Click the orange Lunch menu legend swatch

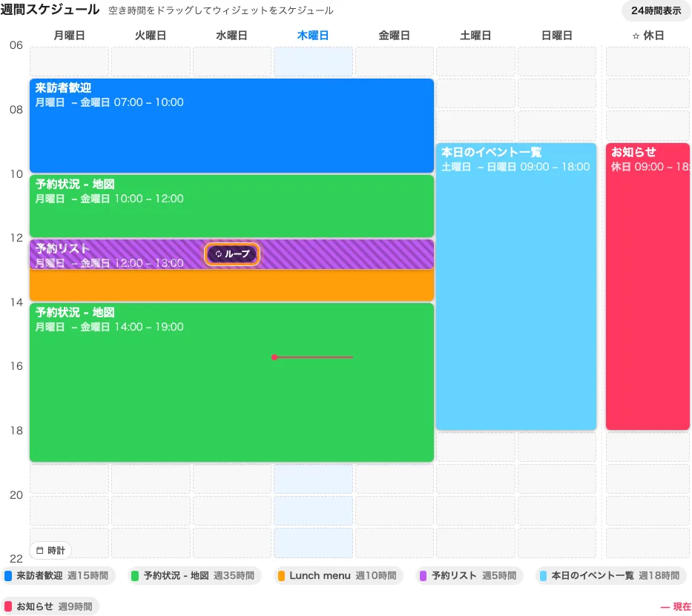coord(281,576)
